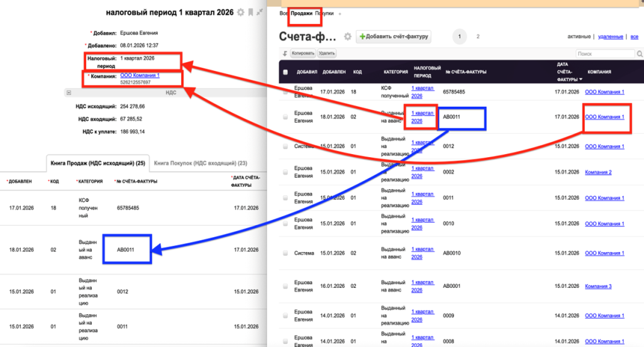Click the Удалить button in the list toolbar

tap(326, 54)
